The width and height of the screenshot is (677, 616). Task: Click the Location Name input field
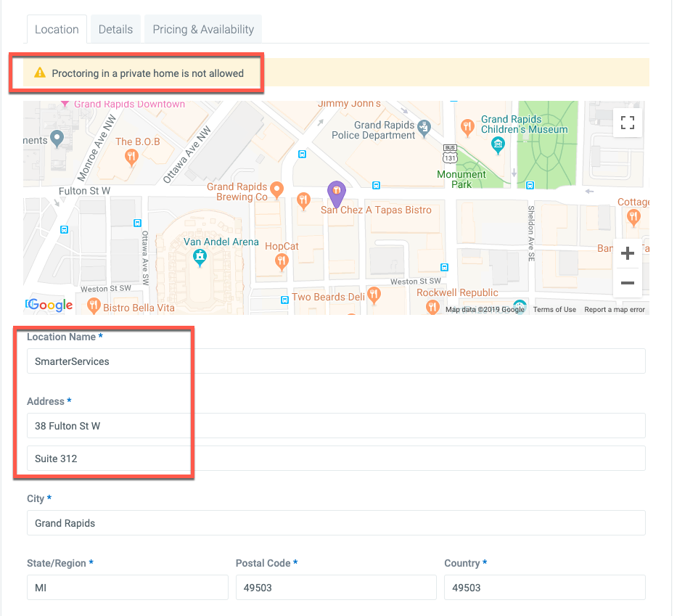336,361
